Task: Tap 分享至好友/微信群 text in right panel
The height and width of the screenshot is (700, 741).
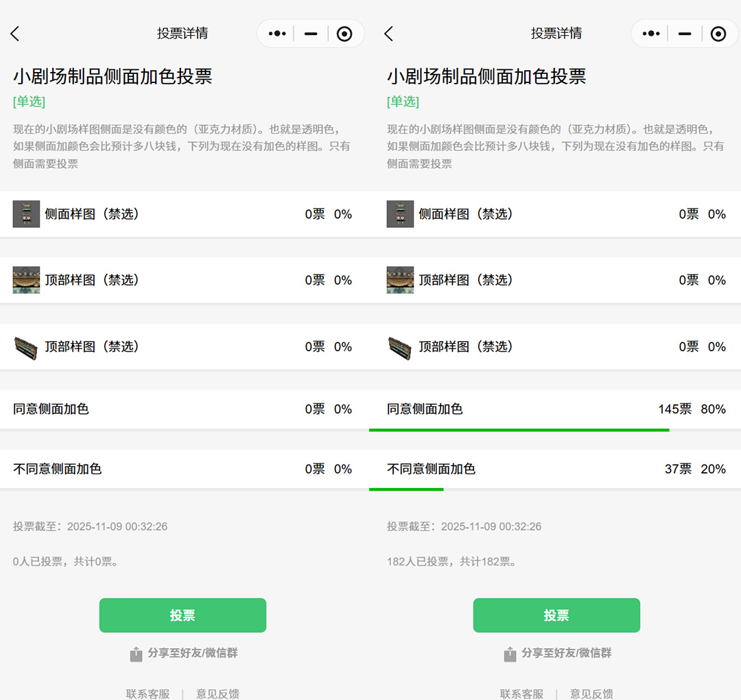Action: coord(566,653)
